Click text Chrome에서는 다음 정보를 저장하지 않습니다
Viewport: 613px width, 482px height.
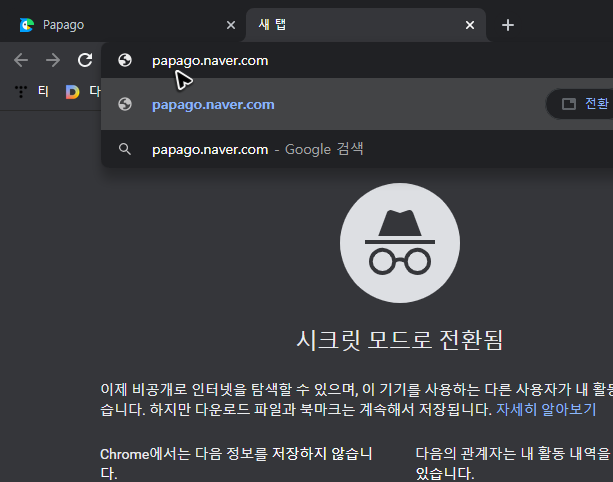[x=236, y=464]
